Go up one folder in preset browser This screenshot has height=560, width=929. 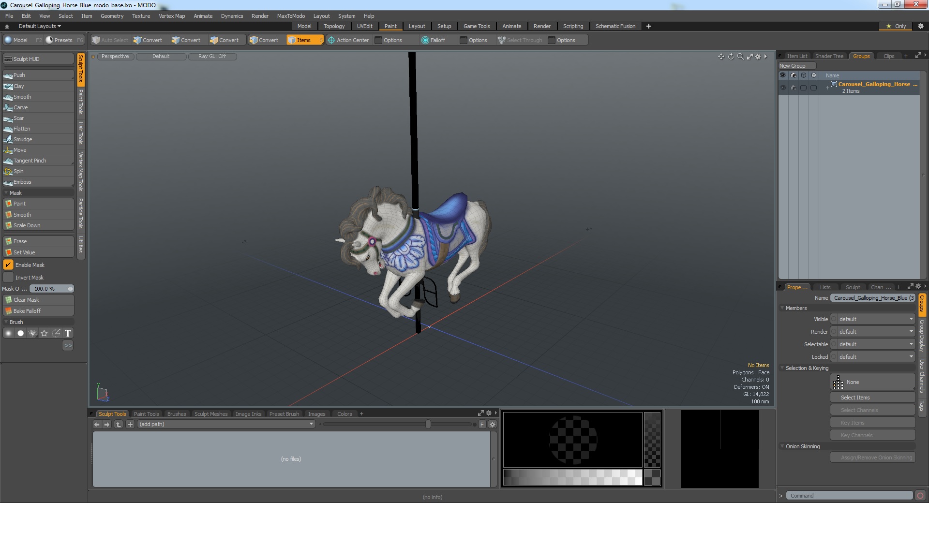[119, 424]
